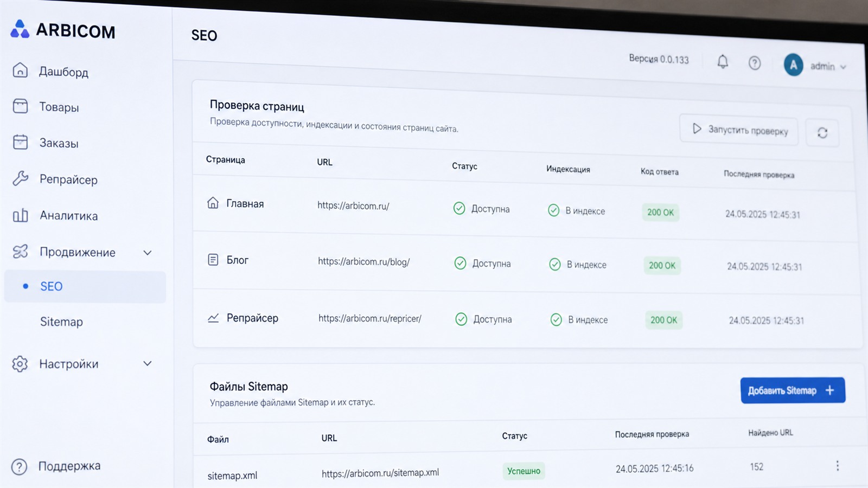
Task: Click Доступна check icon for Главная
Action: tap(459, 208)
